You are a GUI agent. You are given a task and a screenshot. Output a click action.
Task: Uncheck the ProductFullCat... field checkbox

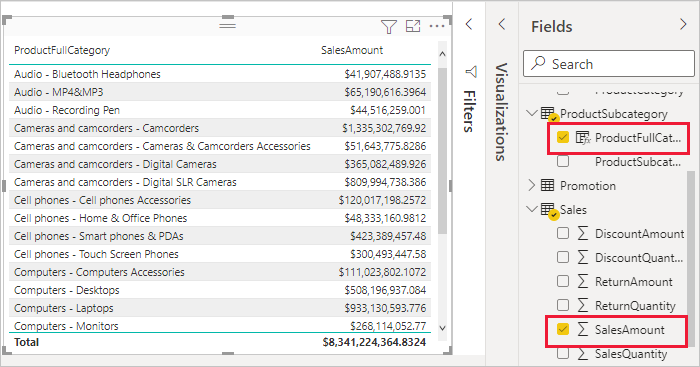click(563, 137)
